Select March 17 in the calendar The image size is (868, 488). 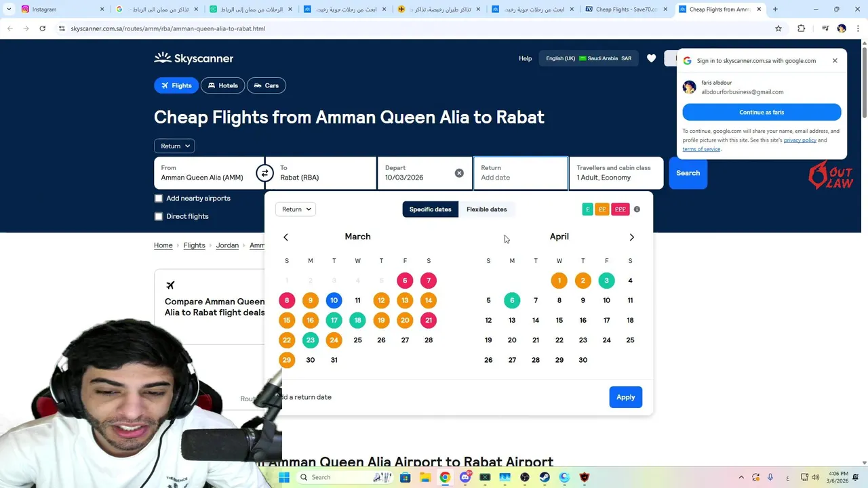click(334, 320)
